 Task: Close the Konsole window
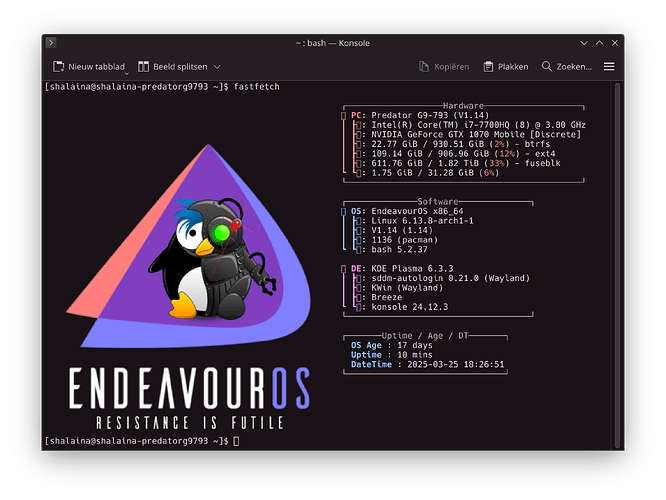tap(615, 43)
